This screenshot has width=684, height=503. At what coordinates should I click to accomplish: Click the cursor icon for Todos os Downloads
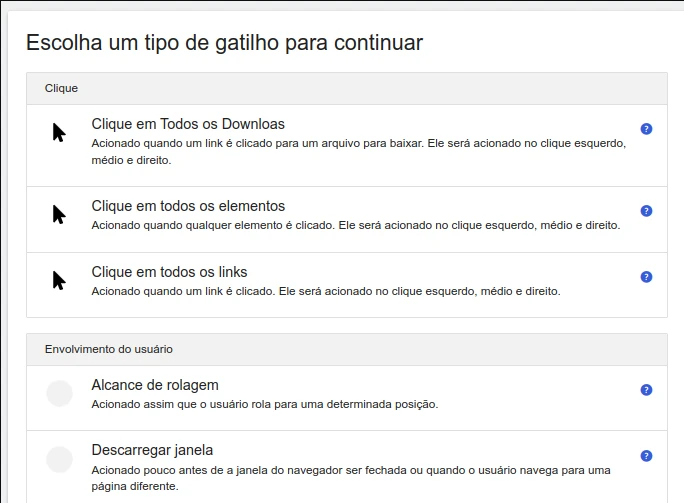[x=59, y=133]
